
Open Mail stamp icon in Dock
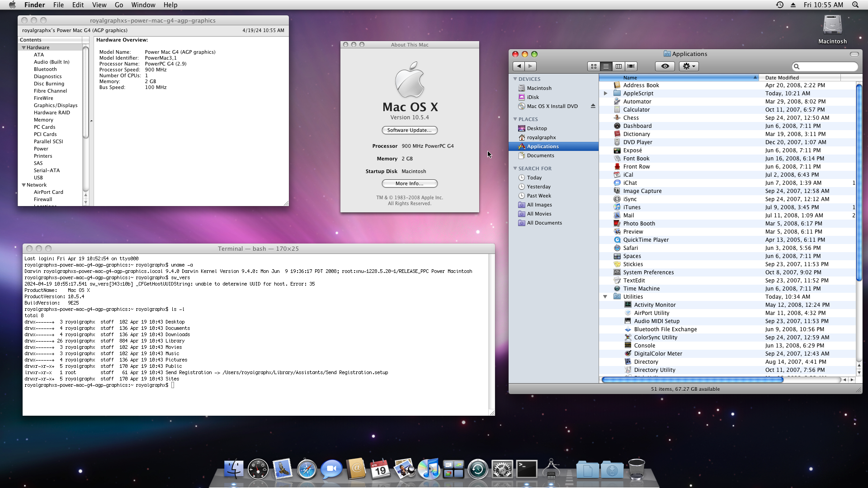(x=283, y=469)
